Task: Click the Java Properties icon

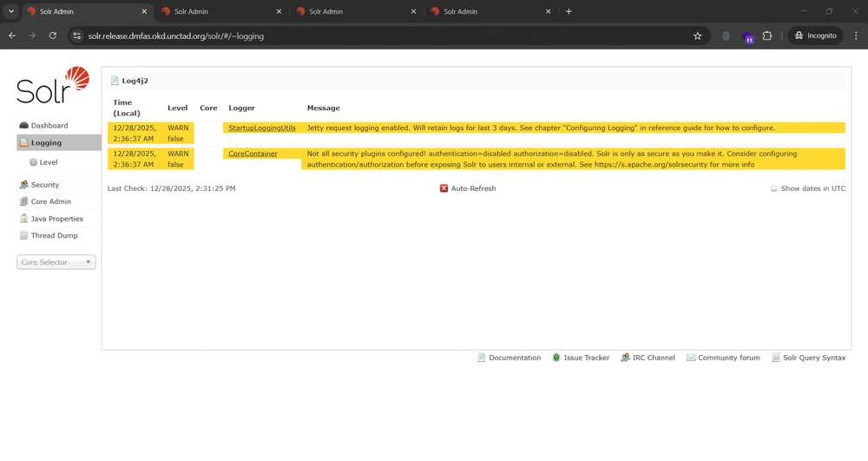Action: coord(23,219)
